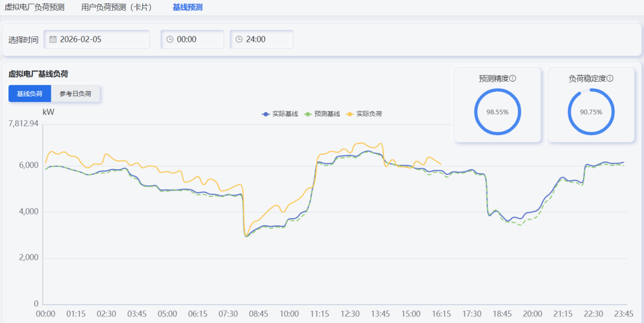Image resolution: width=644 pixels, height=323 pixels.
Task: Open the end time picker showing 24:00
Action: point(261,39)
